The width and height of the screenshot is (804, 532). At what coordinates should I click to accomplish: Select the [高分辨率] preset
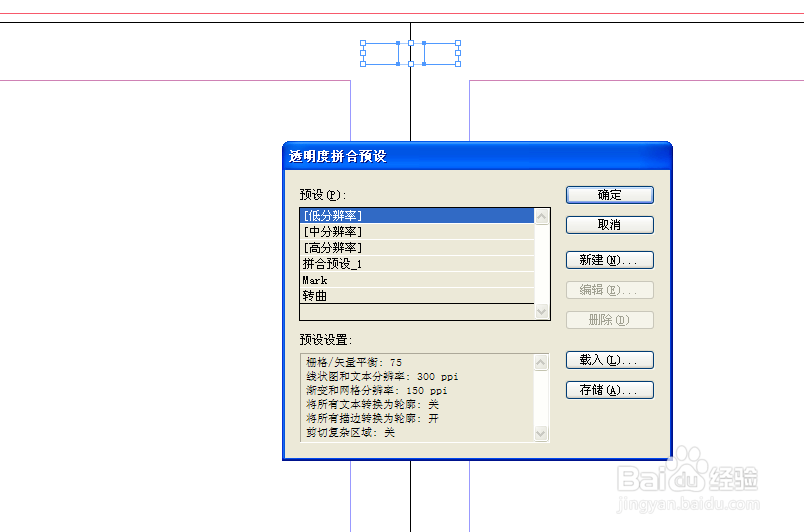click(x=417, y=248)
